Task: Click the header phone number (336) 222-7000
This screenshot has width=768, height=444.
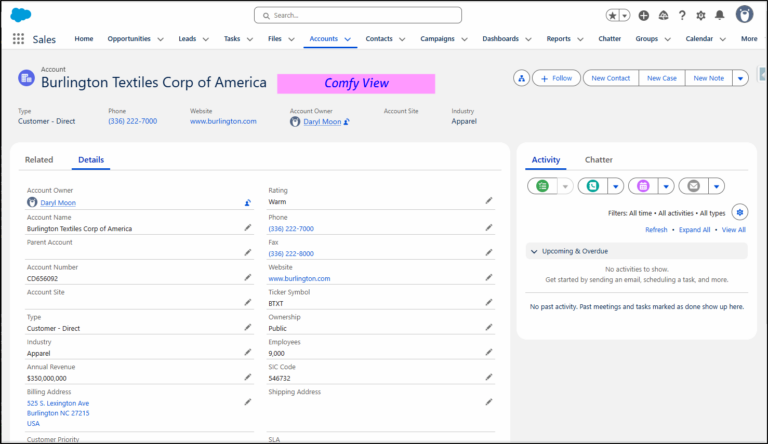Action: click(132, 121)
